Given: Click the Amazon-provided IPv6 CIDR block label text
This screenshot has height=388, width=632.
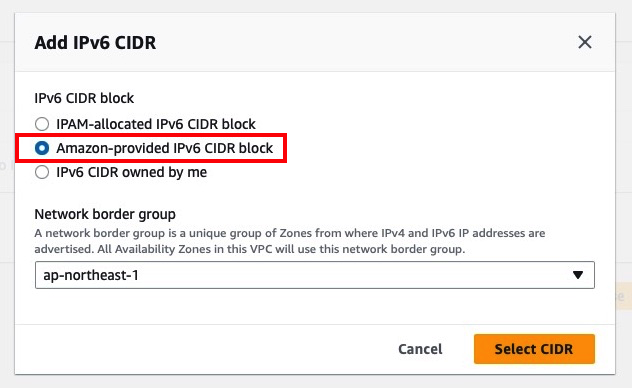Looking at the screenshot, I should [x=164, y=148].
